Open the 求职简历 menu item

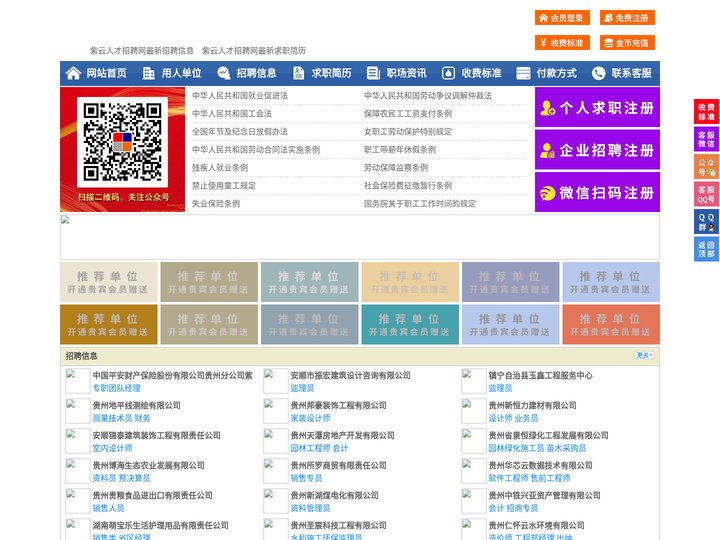332,73
